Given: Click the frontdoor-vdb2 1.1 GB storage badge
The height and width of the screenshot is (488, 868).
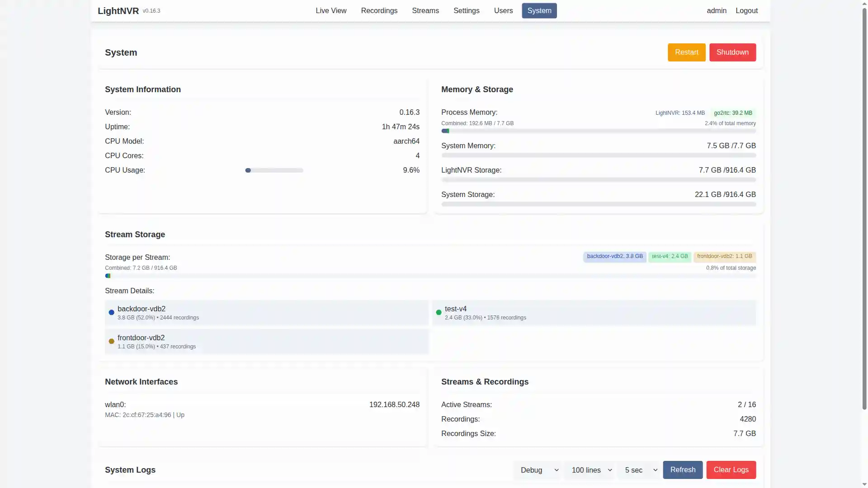Looking at the screenshot, I should [724, 257].
